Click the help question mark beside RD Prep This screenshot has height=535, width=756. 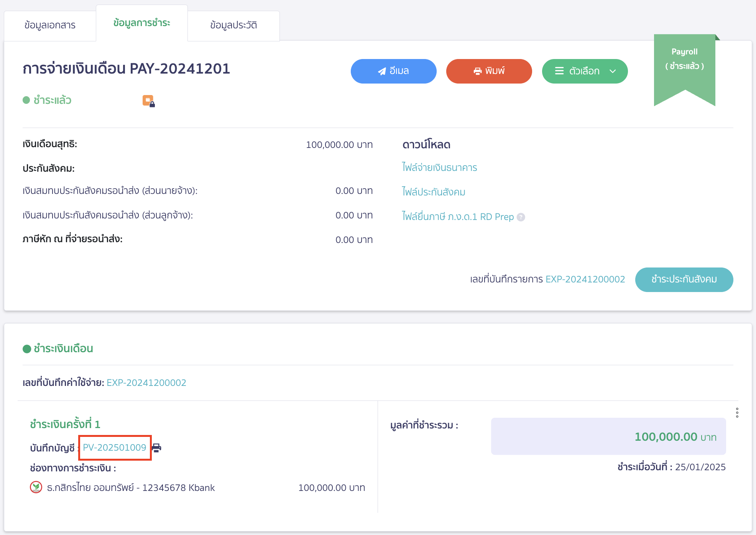click(521, 217)
